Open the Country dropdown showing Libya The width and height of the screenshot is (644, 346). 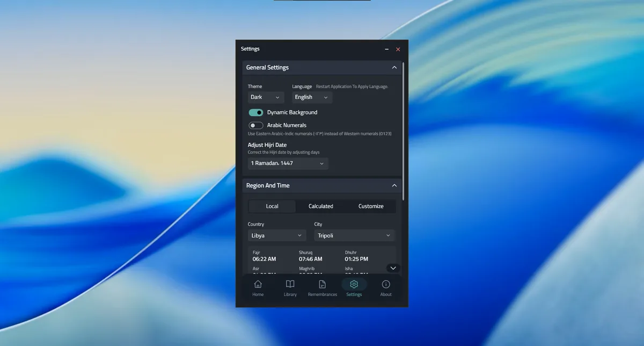coord(277,235)
